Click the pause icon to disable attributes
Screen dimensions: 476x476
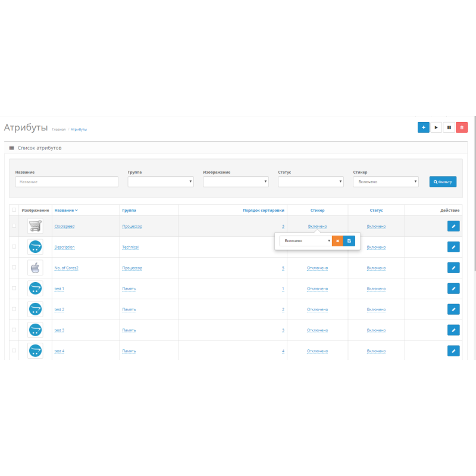pyautogui.click(x=449, y=127)
